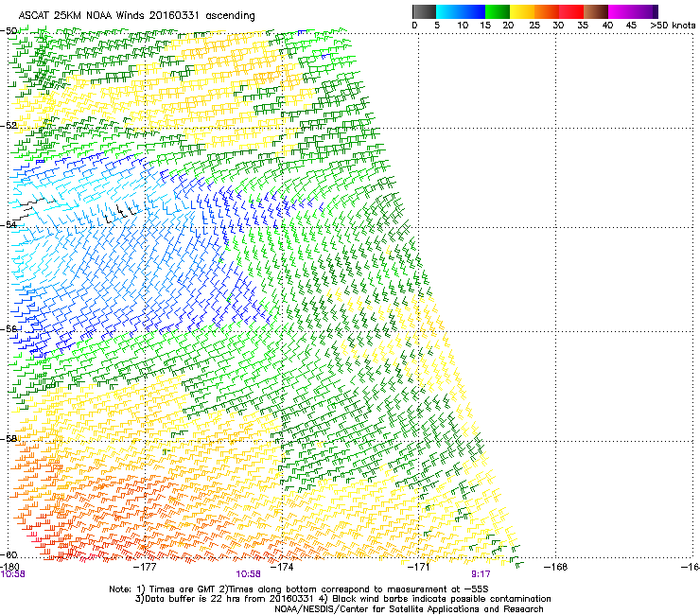The width and height of the screenshot is (700, 615).
Task: Click the NOAA/NESDIS credit line
Action: (x=409, y=609)
